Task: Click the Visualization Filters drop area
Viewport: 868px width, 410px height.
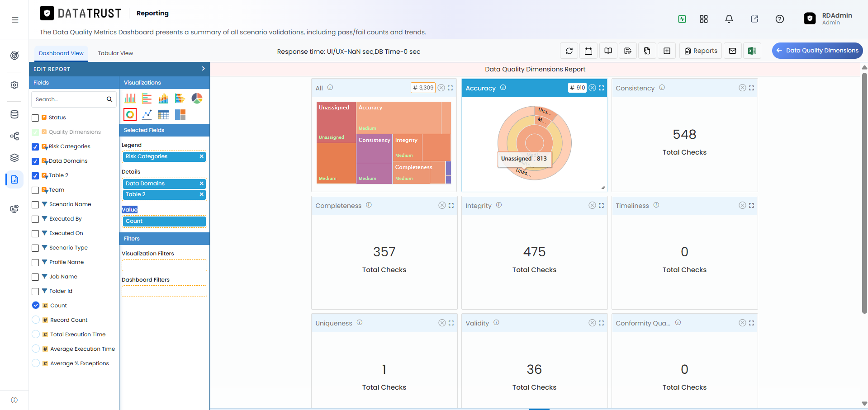Action: tap(164, 265)
